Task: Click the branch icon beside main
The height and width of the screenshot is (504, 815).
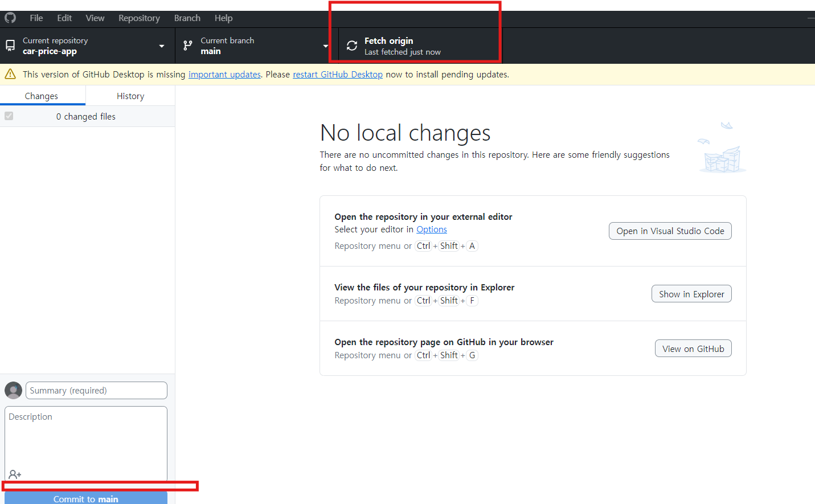Action: 188,46
